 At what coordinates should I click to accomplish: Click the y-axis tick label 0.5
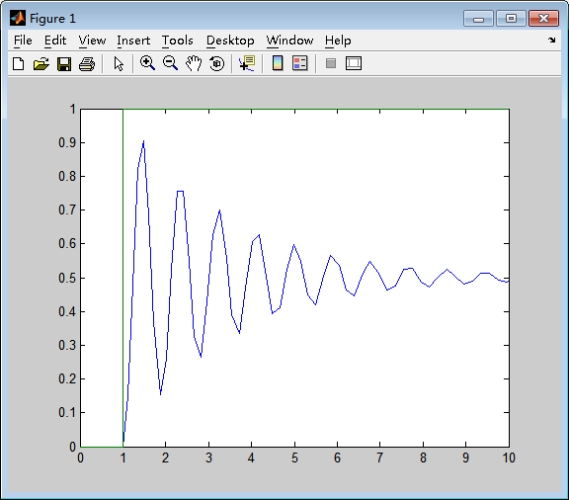67,278
